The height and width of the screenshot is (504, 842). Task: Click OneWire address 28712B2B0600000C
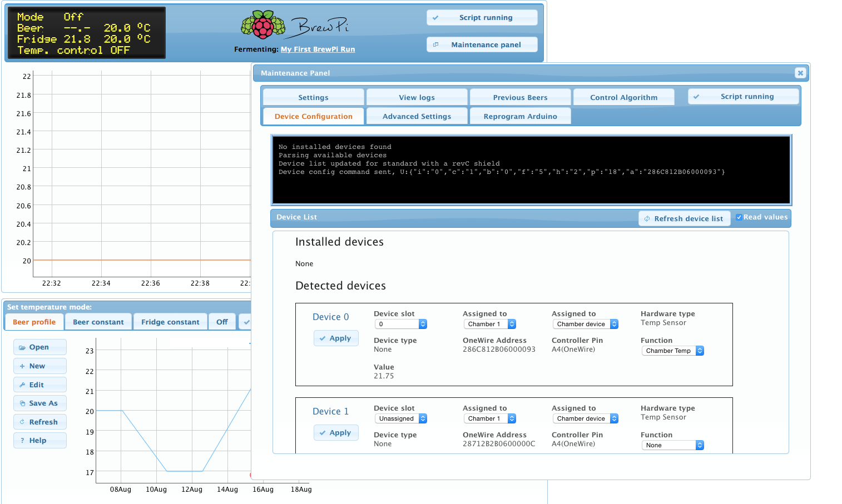click(499, 444)
